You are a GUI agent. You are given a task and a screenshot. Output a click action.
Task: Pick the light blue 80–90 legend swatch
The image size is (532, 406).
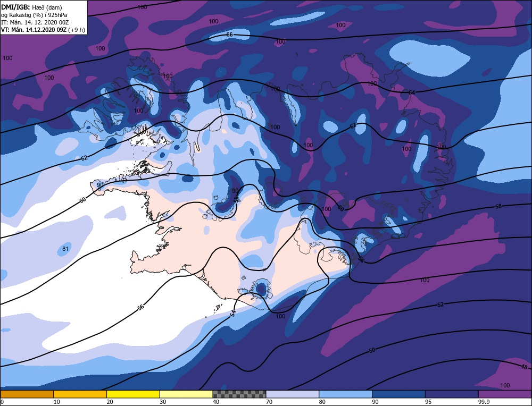(x=345, y=394)
